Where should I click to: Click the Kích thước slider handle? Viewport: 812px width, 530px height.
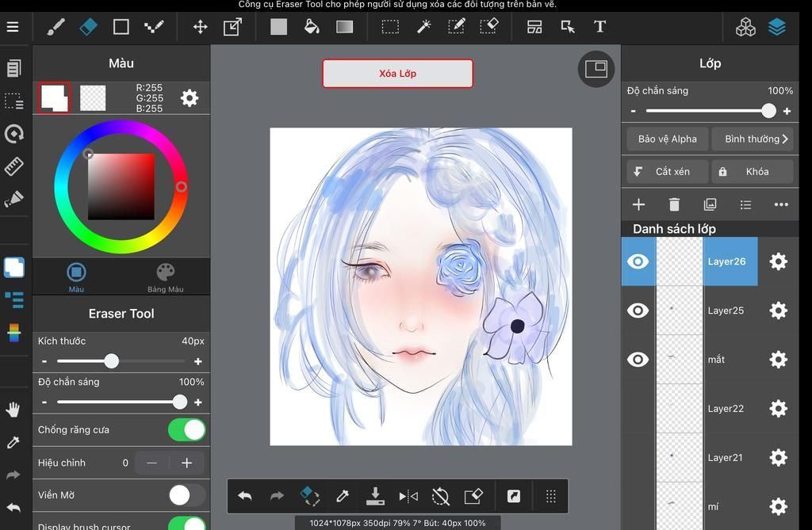coord(111,360)
